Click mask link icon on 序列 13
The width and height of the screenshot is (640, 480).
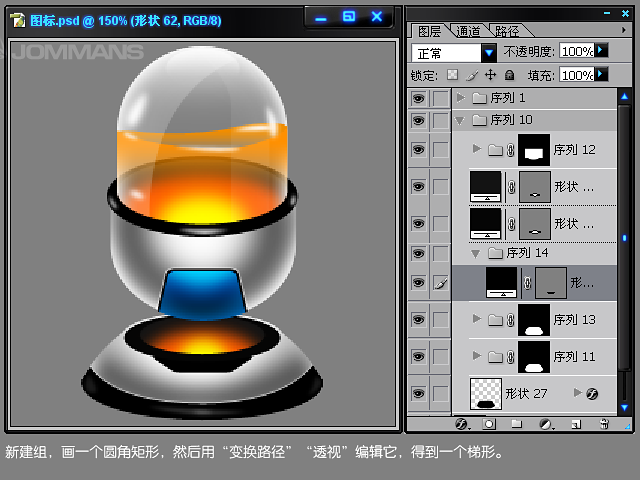click(511, 320)
